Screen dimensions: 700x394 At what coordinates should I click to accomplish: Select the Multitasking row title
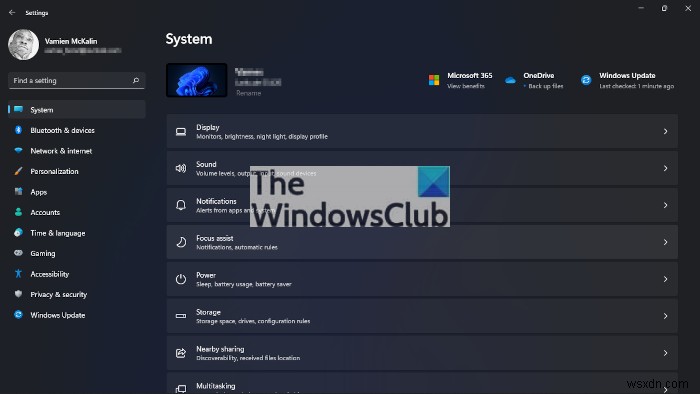pyautogui.click(x=216, y=386)
